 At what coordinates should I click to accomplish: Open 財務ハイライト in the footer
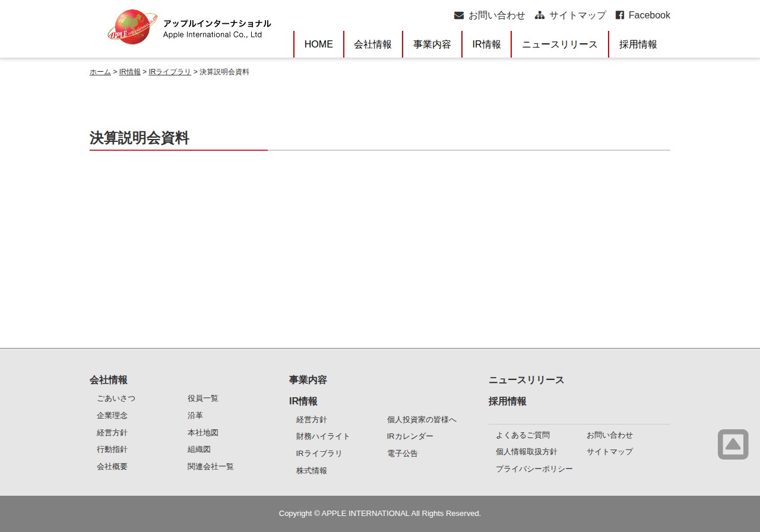pos(323,436)
